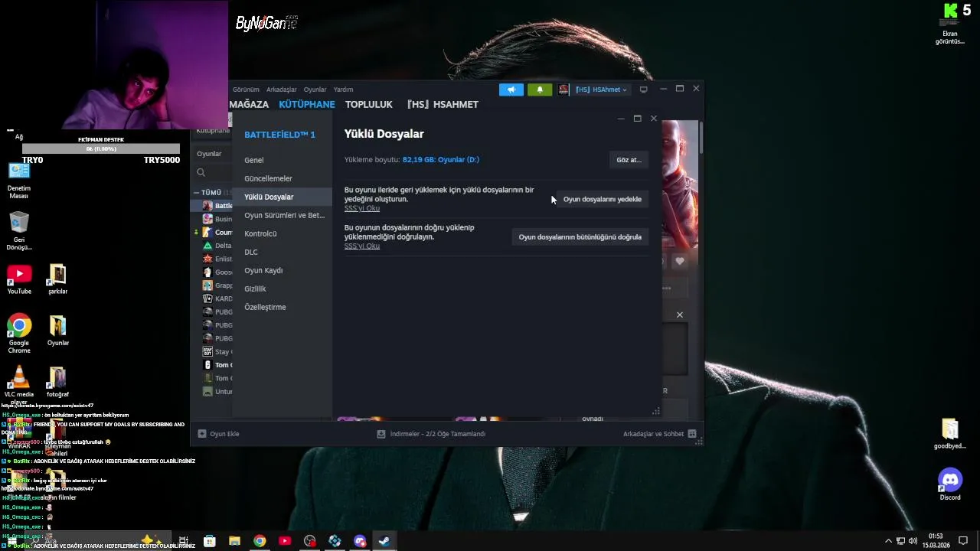Click Oyun dosyalarını yedekle button
Image resolution: width=980 pixels, height=551 pixels.
point(603,199)
